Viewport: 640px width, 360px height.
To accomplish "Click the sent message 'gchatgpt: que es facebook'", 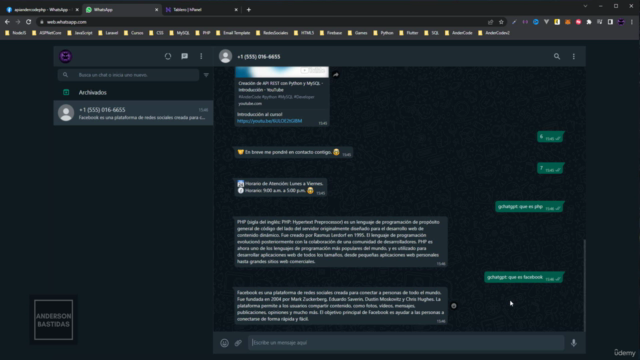I will (x=524, y=278).
